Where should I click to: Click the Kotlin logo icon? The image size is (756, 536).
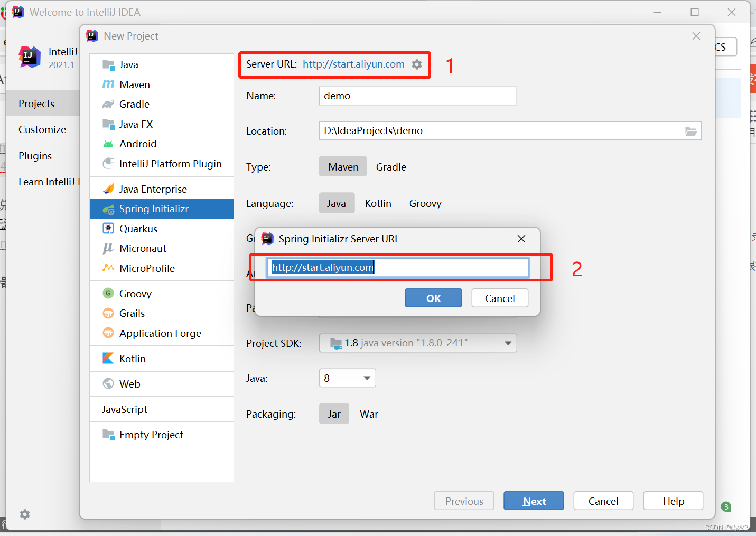(x=108, y=358)
